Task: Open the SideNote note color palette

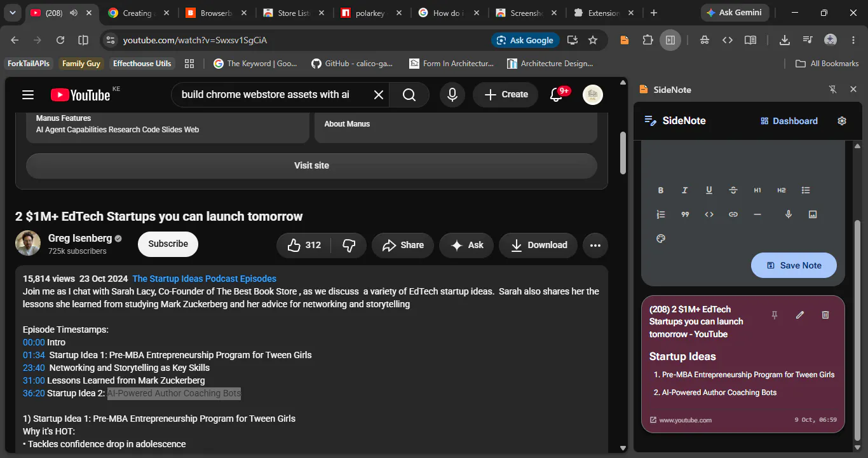Action: pos(661,239)
